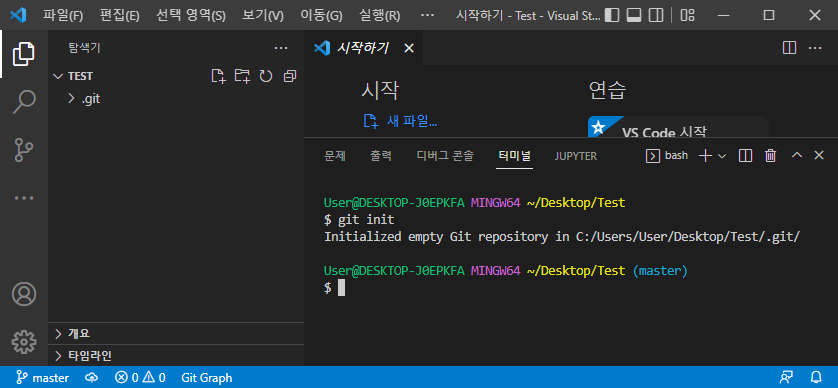Launch a new terminal with plus icon

tap(705, 156)
